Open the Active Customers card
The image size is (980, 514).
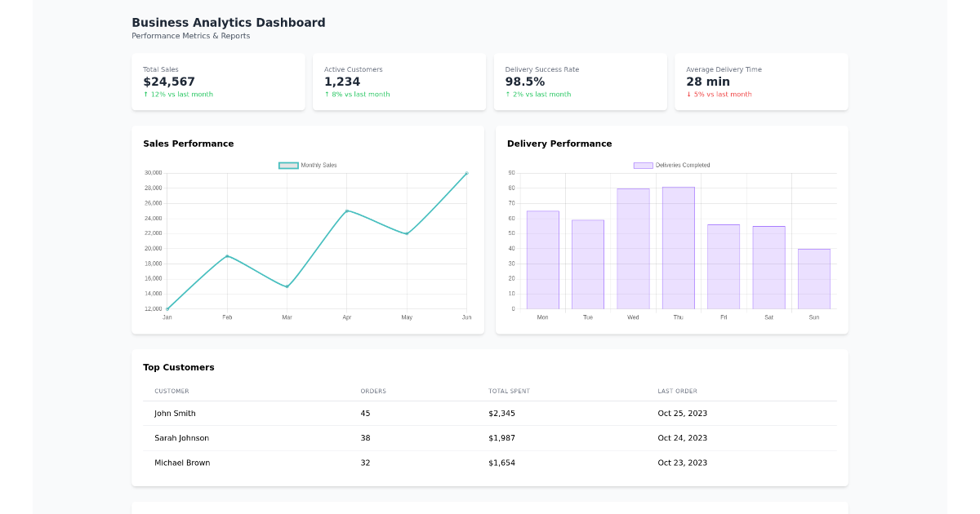399,82
